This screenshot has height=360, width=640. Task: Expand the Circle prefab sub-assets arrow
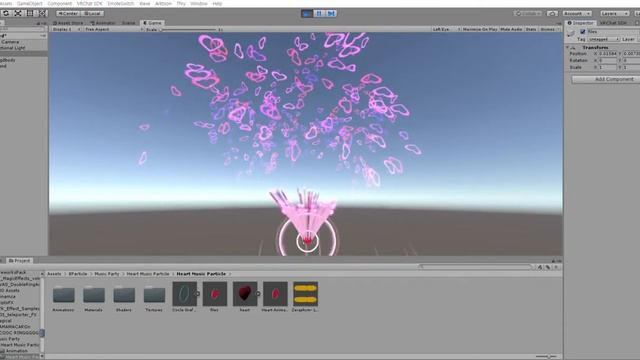coord(198,293)
